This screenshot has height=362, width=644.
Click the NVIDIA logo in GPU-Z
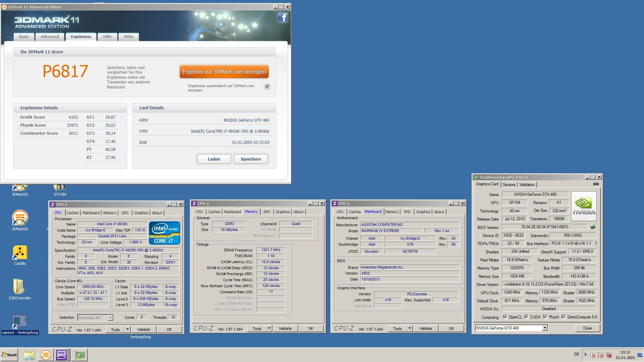[x=584, y=206]
